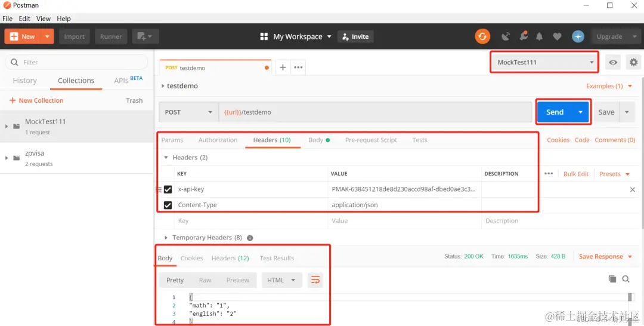Screen dimensions: 644x326
Task: Click the Temporary Headers info icon
Action: 250,238
